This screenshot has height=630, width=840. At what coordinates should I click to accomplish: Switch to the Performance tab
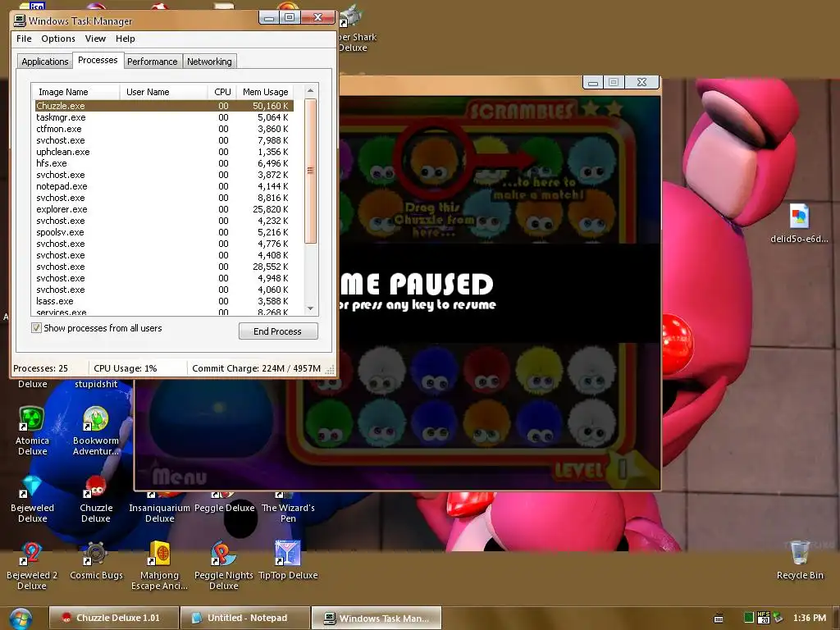point(152,62)
